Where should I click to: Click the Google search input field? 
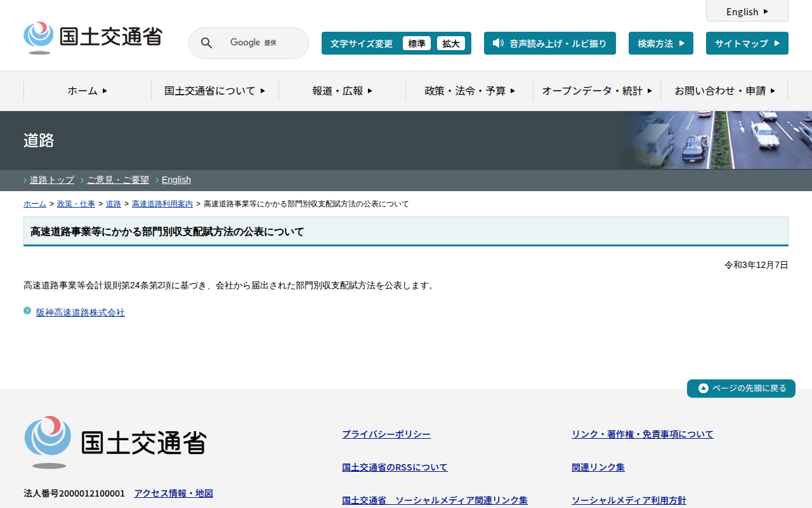(x=260, y=43)
